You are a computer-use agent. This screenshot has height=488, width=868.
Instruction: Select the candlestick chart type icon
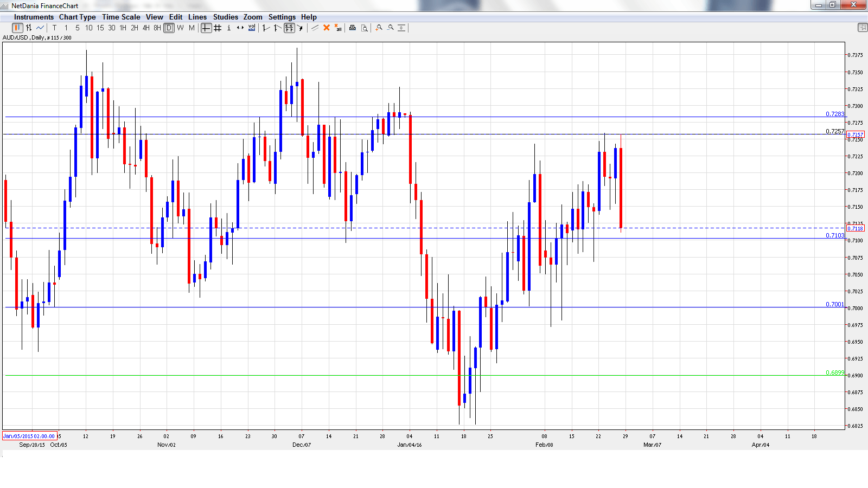coord(17,28)
